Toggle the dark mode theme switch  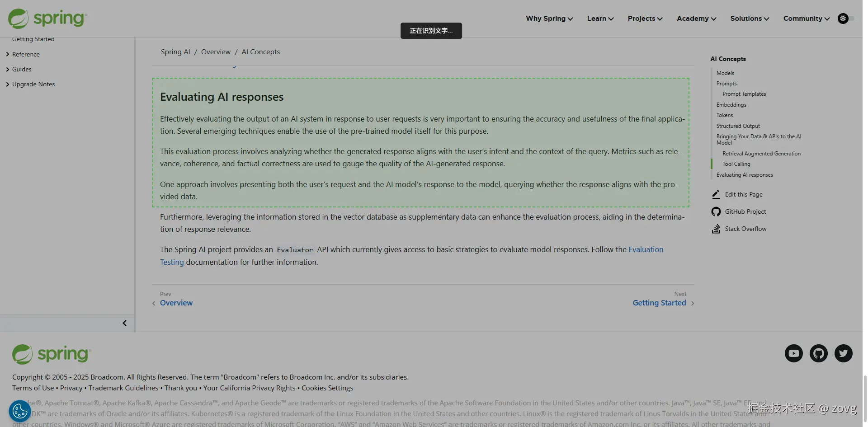coord(846,19)
